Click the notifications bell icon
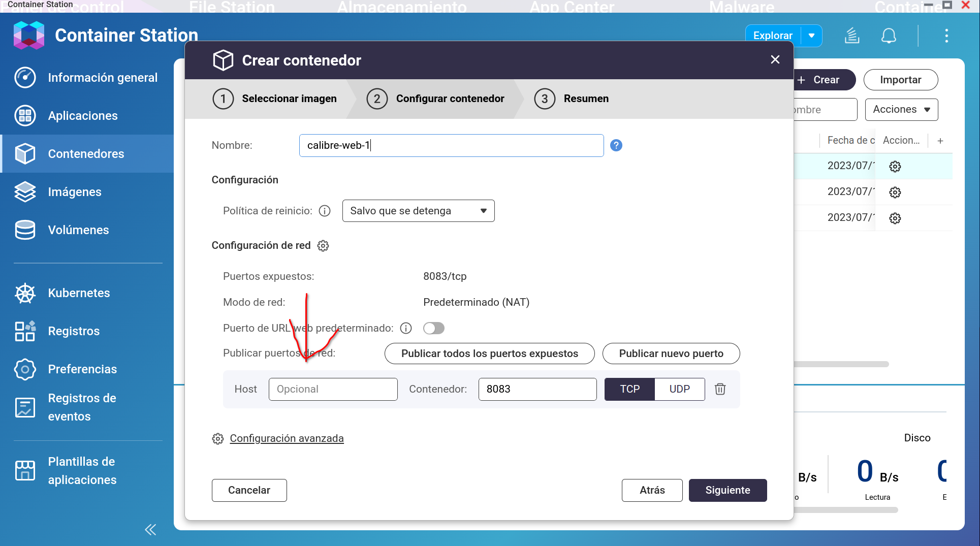The width and height of the screenshot is (980, 546). 888,36
